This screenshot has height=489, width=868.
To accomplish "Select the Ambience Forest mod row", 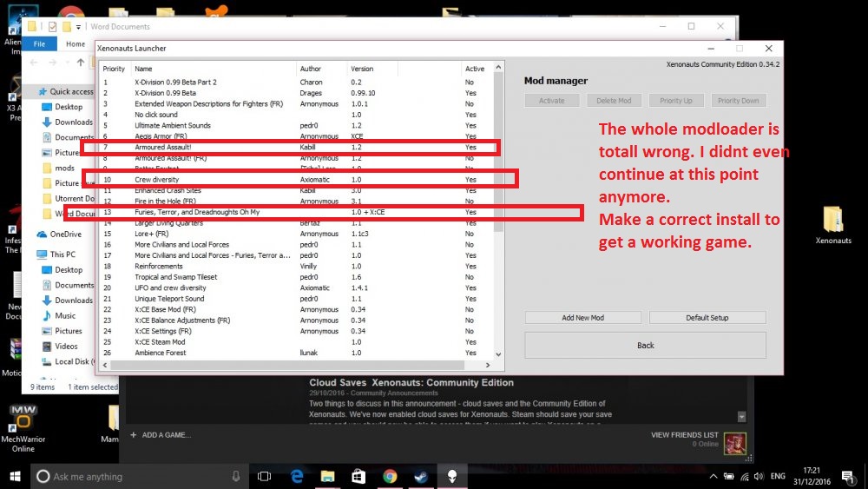I will click(296, 353).
